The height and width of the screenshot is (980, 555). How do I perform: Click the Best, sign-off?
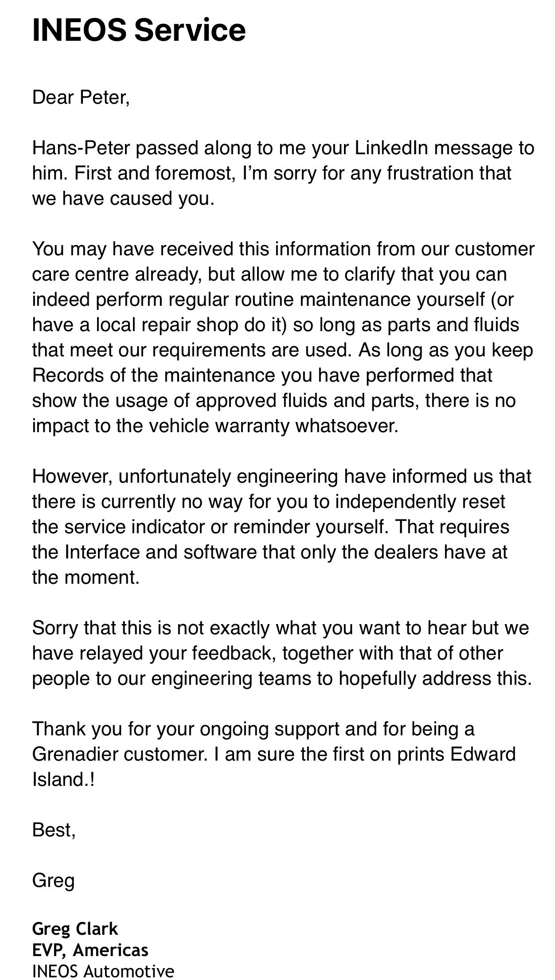pos(54,830)
